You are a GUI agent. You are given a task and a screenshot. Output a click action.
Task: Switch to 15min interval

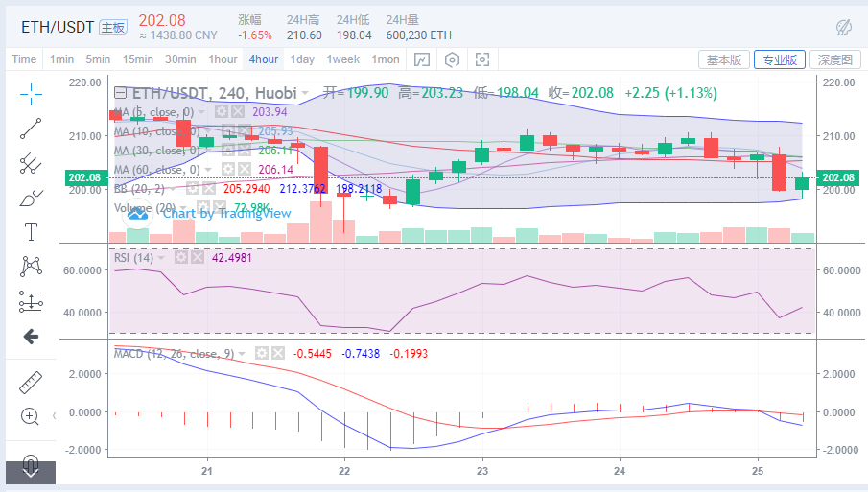click(138, 59)
